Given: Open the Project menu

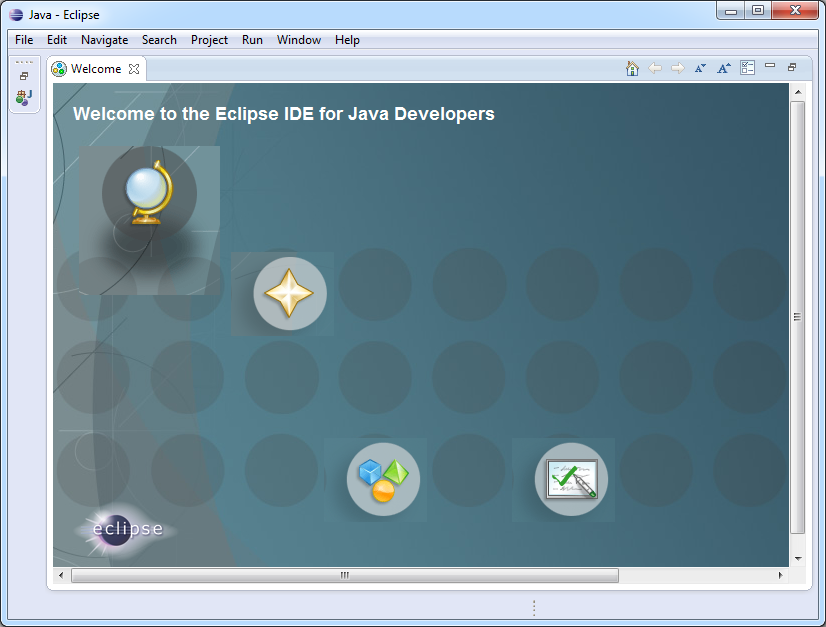Looking at the screenshot, I should 209,40.
